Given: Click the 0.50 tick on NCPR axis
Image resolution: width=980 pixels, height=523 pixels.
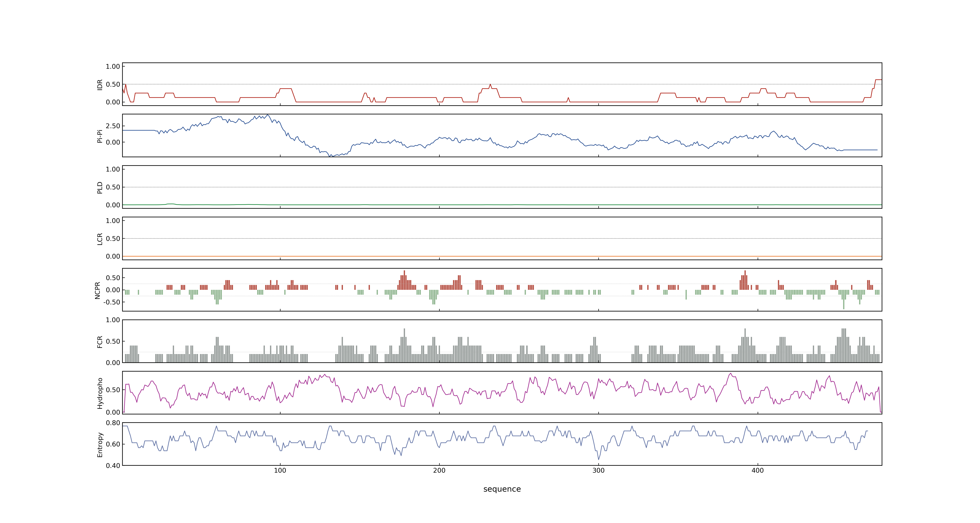Looking at the screenshot, I should (x=113, y=278).
